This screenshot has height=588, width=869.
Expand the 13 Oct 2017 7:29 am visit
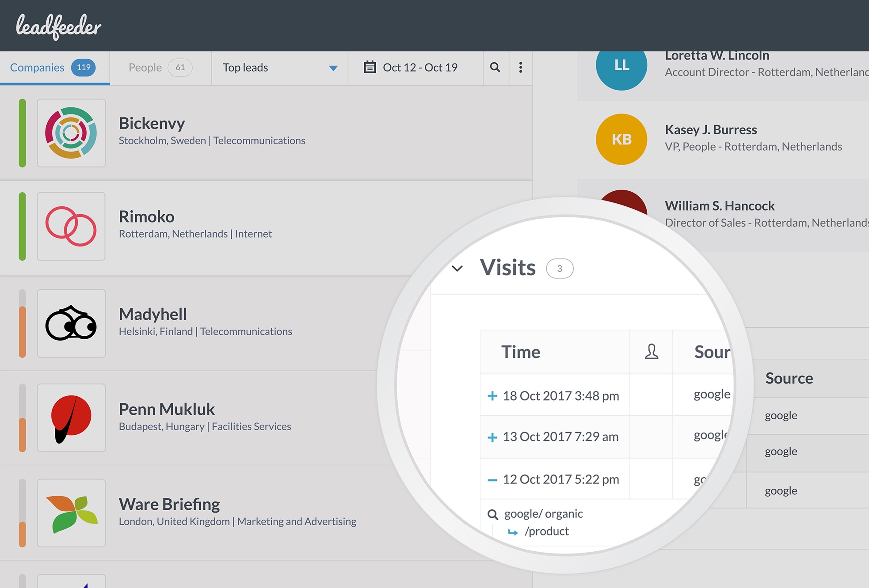[492, 437]
